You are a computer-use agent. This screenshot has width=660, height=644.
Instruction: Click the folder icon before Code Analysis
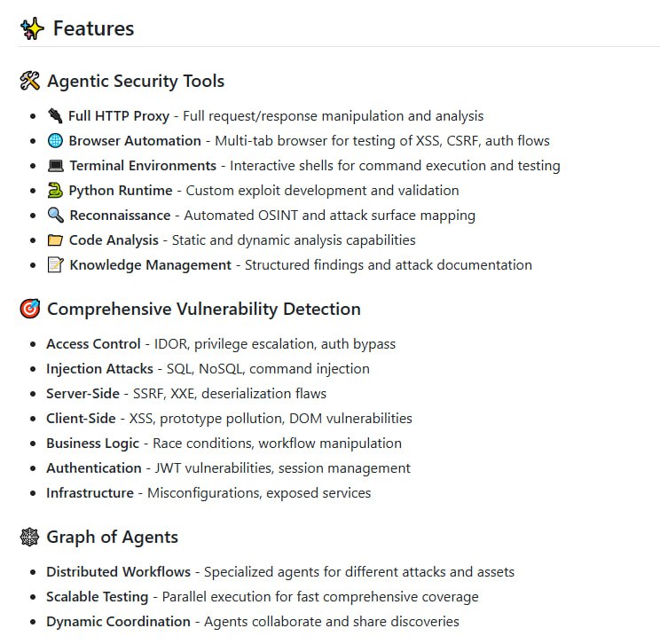click(x=56, y=240)
